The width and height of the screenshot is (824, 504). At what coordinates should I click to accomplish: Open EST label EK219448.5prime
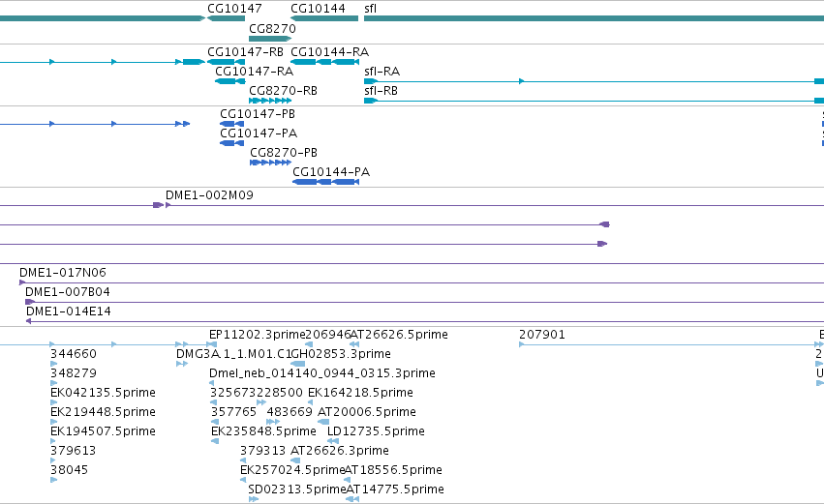[103, 412]
